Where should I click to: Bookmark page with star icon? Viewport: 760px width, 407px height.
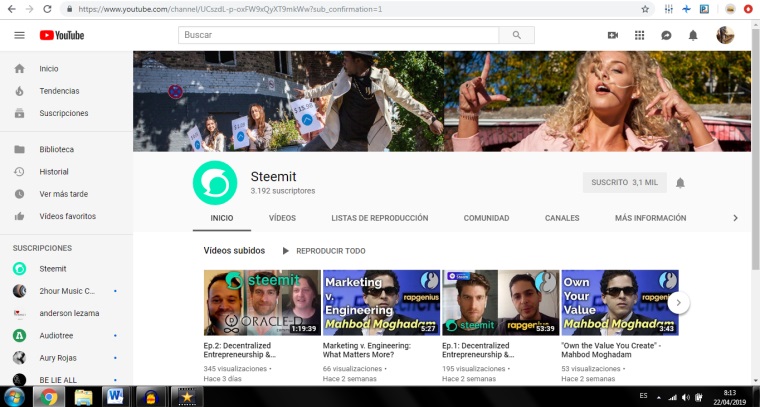coord(645,9)
